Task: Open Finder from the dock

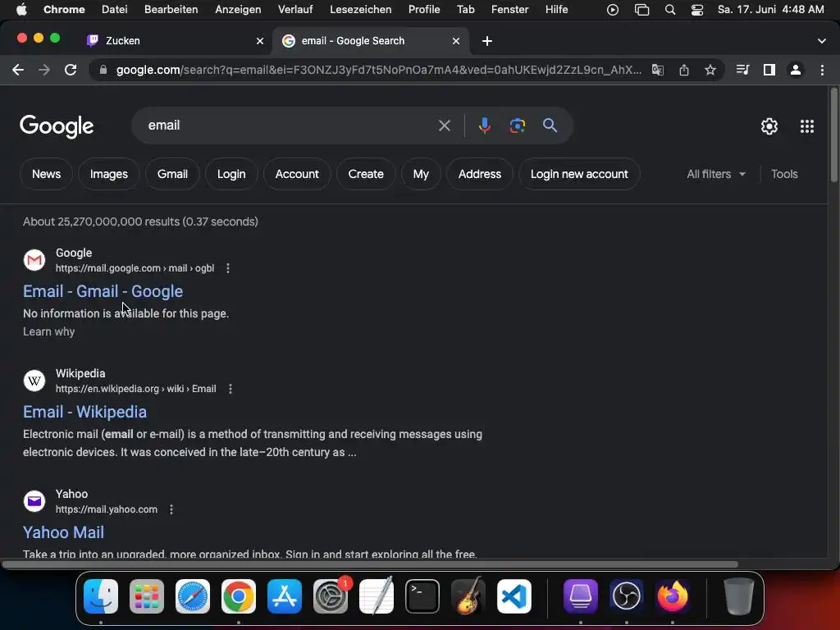Action: (101, 596)
